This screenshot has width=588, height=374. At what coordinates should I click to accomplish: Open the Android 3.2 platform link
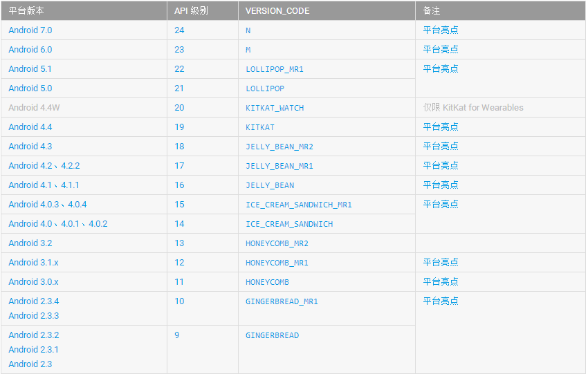[30, 243]
